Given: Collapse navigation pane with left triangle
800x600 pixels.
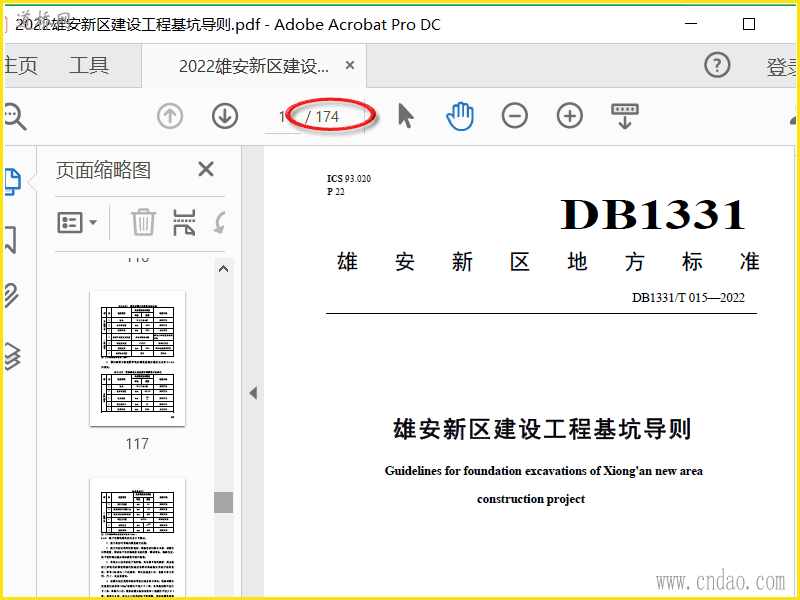Looking at the screenshot, I should (253, 393).
